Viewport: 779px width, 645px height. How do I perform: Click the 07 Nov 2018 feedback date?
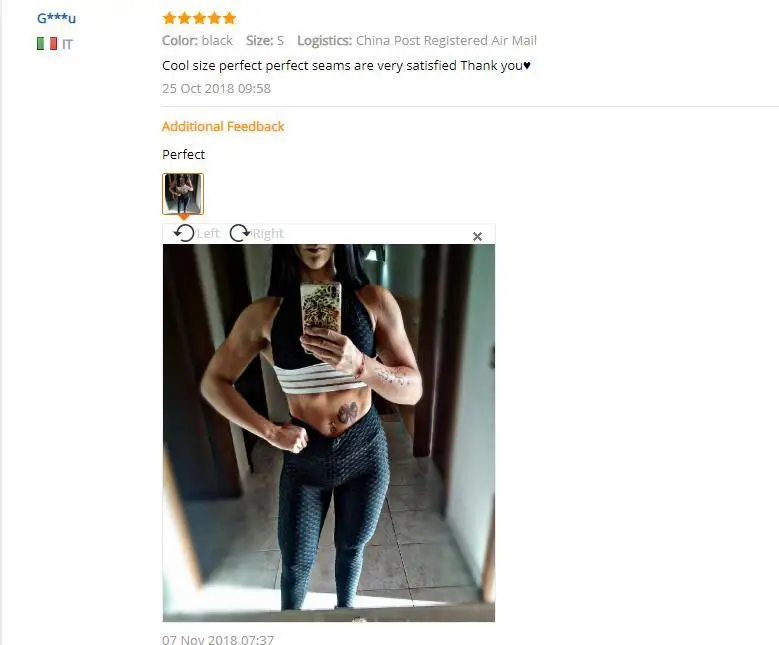pyautogui.click(x=218, y=640)
